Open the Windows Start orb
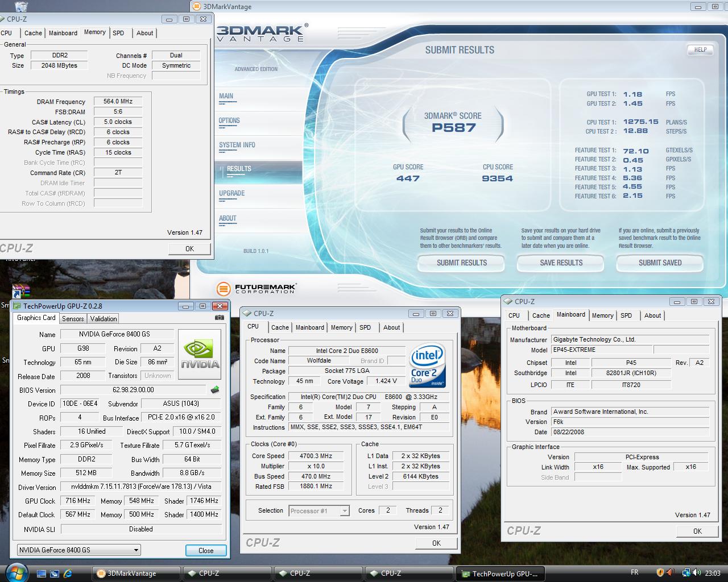The height and width of the screenshot is (582, 728). click(15, 572)
